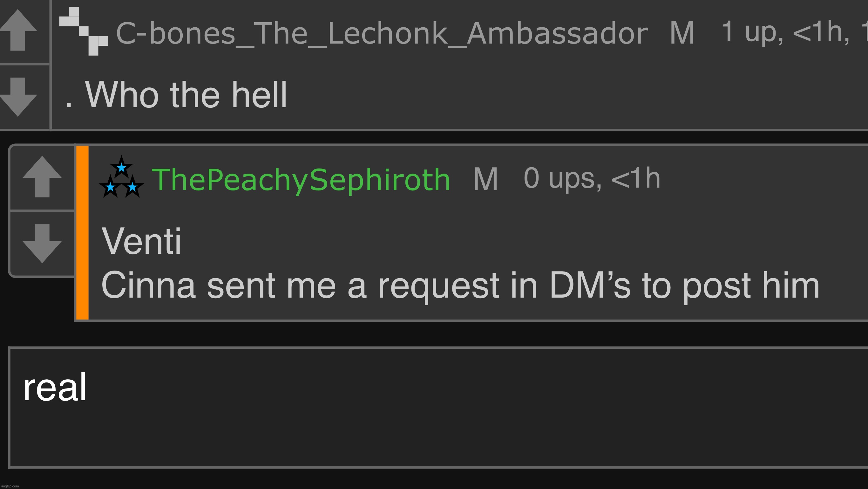Click the C-bones pixel avatar icon
This screenshot has width=868, height=489.
point(84,31)
